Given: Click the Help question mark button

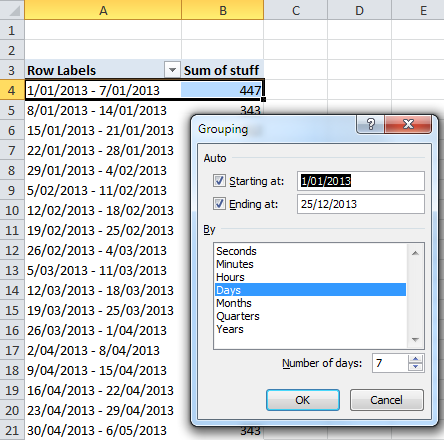Looking at the screenshot, I should (x=370, y=124).
